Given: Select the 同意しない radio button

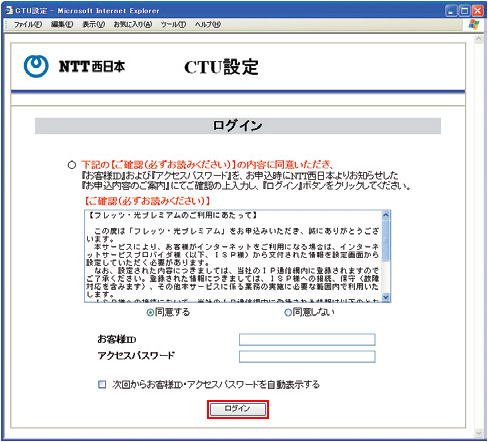Looking at the screenshot, I should point(288,313).
